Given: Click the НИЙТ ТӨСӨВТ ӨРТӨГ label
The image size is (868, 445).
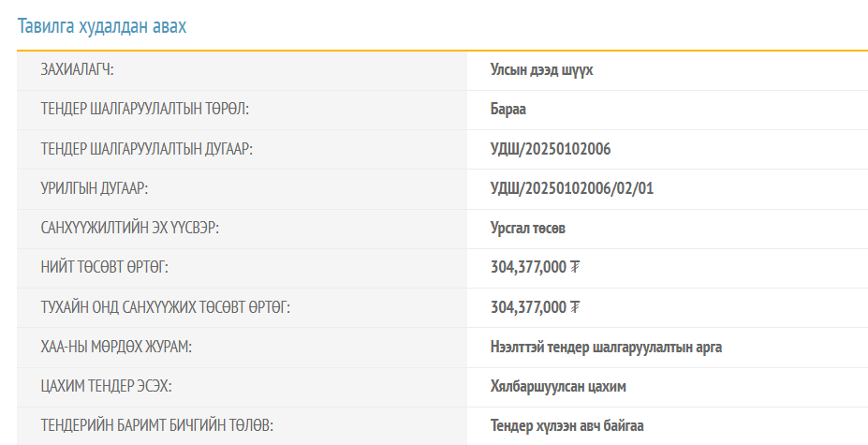Looking at the screenshot, I should pyautogui.click(x=104, y=268).
